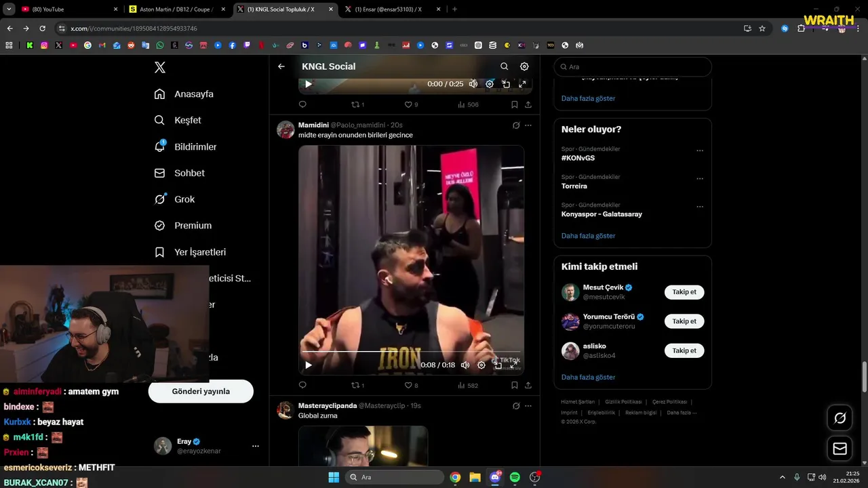Image resolution: width=868 pixels, height=488 pixels.
Task: Open a new browser tab
Action: [x=454, y=9]
